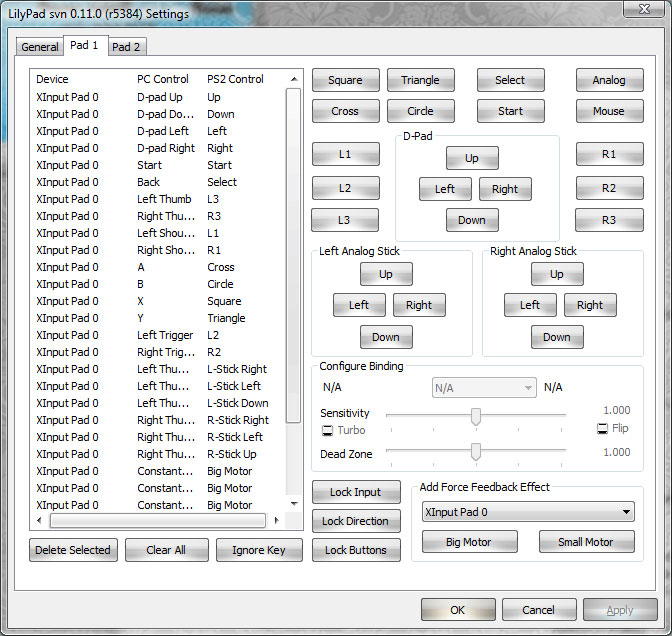Bind the L1 button
The height and width of the screenshot is (636, 672).
coord(345,154)
